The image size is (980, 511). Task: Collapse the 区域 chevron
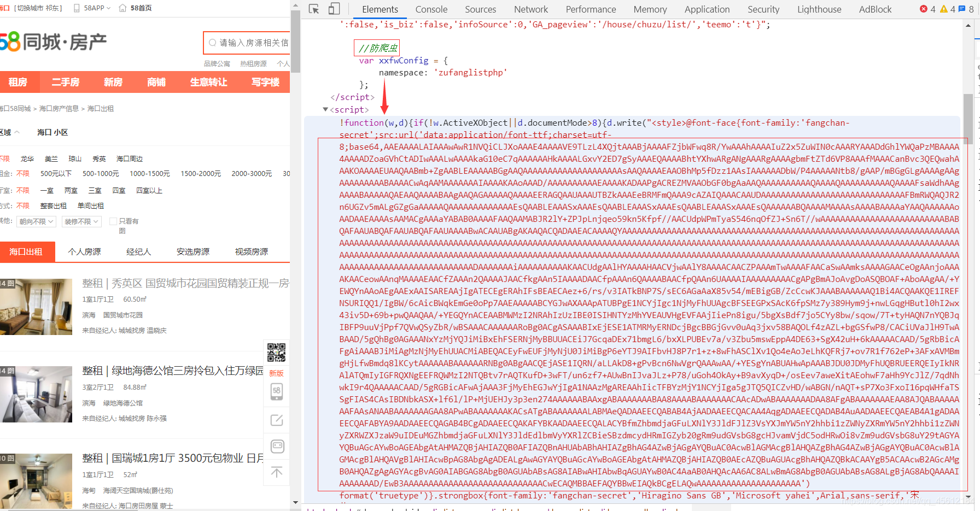pos(17,132)
